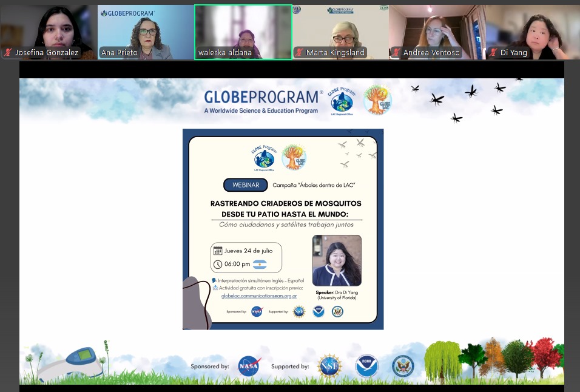The height and width of the screenshot is (392, 580).
Task: Click the State Department seal in bottom banner
Action: tap(403, 366)
